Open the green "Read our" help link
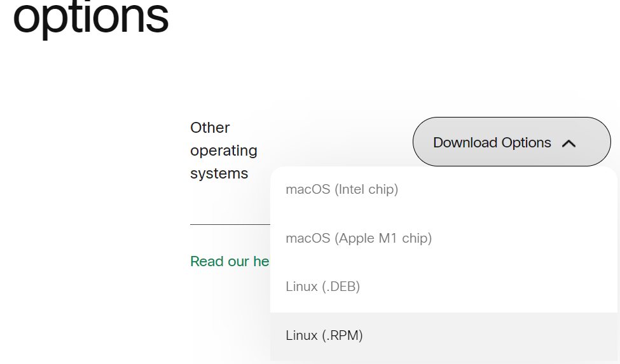Viewport: 620px width, 364px height. (230, 262)
